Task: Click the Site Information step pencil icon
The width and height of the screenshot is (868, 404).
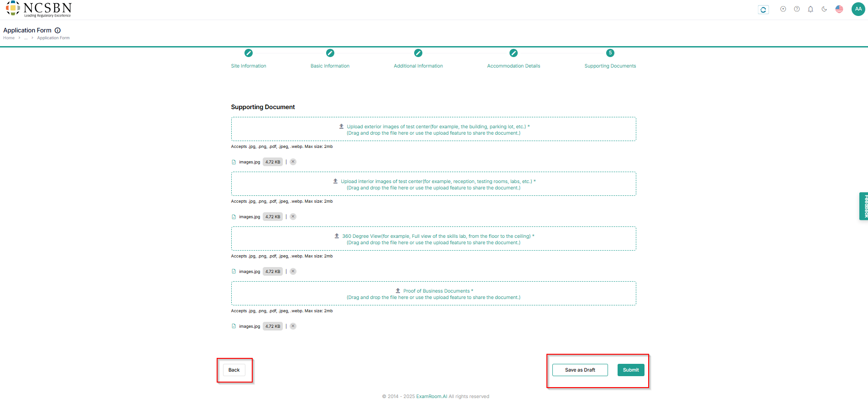Action: pos(249,53)
